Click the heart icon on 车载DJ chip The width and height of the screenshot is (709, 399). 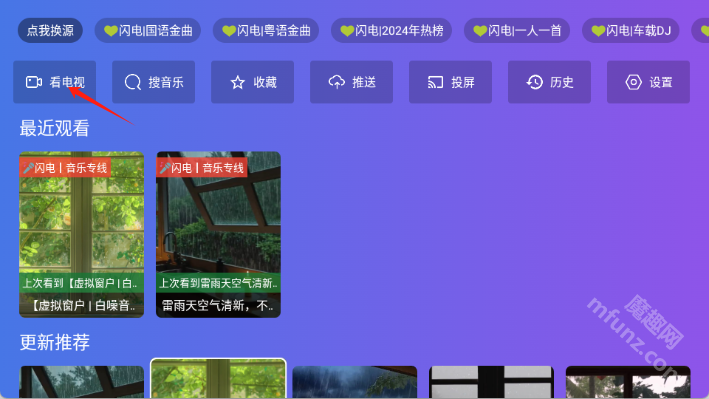click(598, 31)
